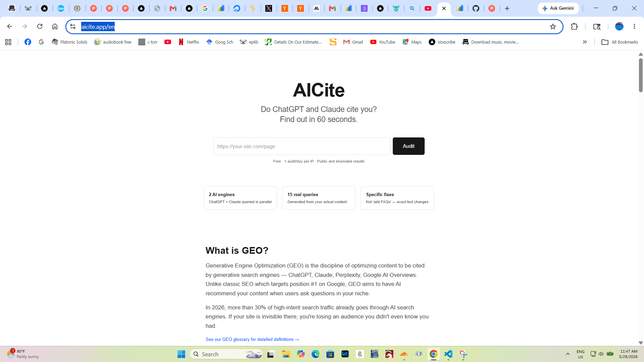Switch to the red YouTube tab
The height and width of the screenshot is (362, 644).
point(428,8)
